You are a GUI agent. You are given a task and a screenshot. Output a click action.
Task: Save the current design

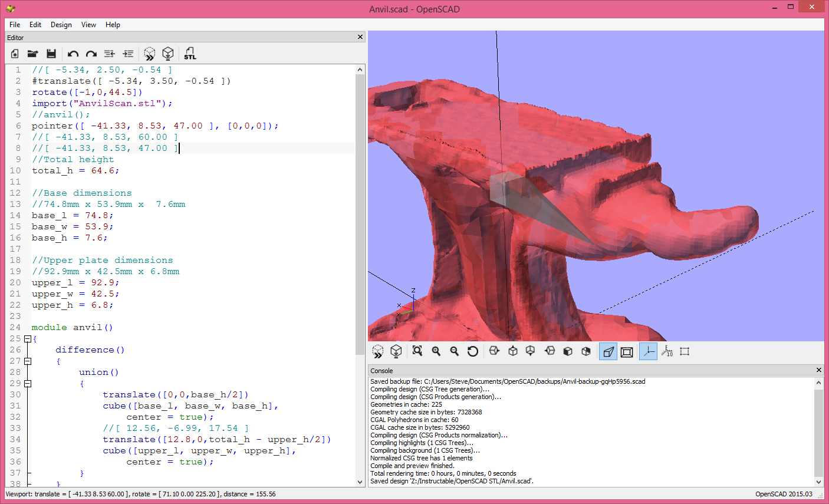coord(52,54)
